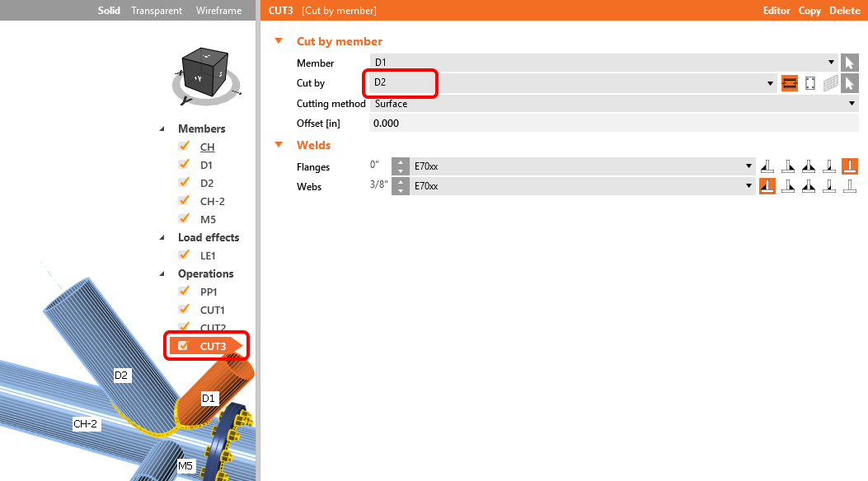The height and width of the screenshot is (481, 868).
Task: Pick Member D1 with the cursor-arrow selector
Action: coord(849,63)
